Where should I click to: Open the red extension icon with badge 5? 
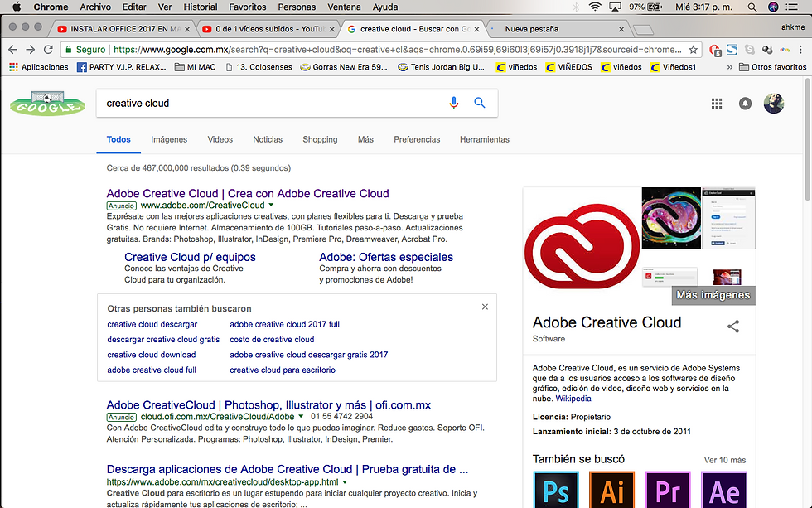point(715,50)
